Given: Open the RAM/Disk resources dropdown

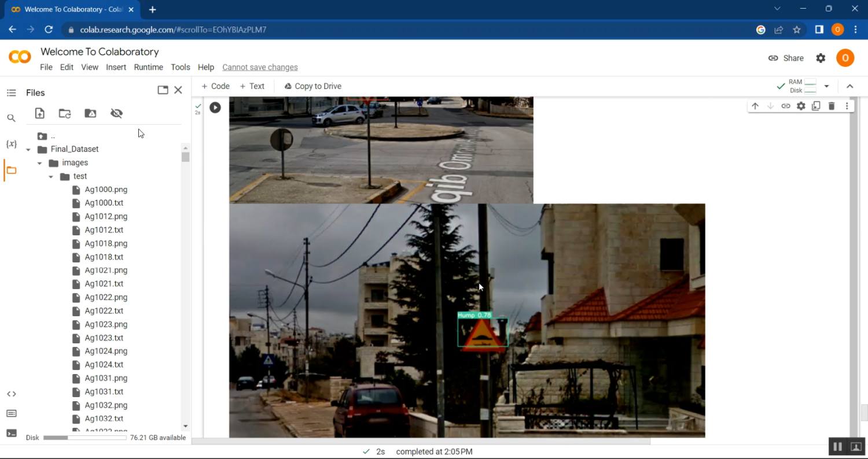Looking at the screenshot, I should (x=826, y=86).
